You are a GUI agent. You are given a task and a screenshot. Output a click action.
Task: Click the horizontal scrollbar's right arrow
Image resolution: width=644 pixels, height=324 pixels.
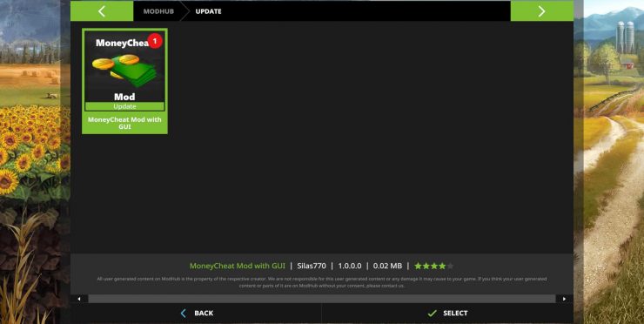tap(564, 299)
